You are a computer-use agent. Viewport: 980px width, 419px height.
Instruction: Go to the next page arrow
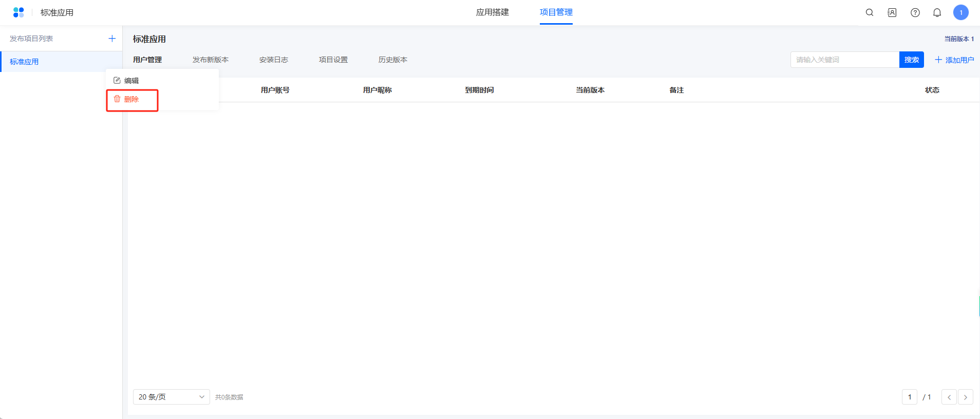pos(966,397)
